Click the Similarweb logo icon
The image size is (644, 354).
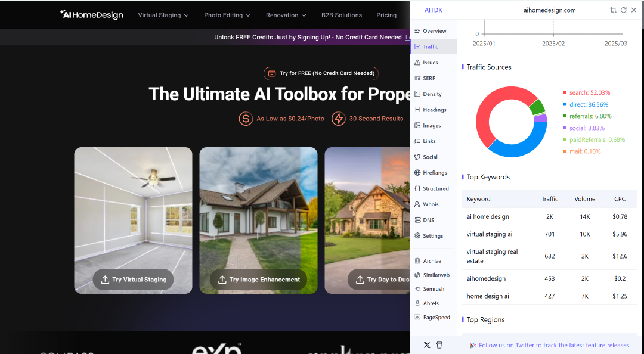click(417, 275)
